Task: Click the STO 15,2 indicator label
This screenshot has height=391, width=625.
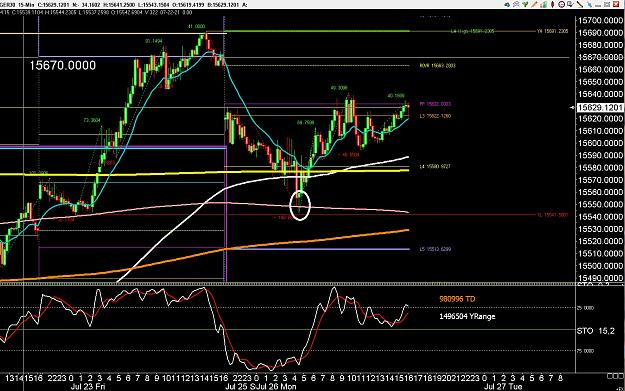Action: coord(596,330)
